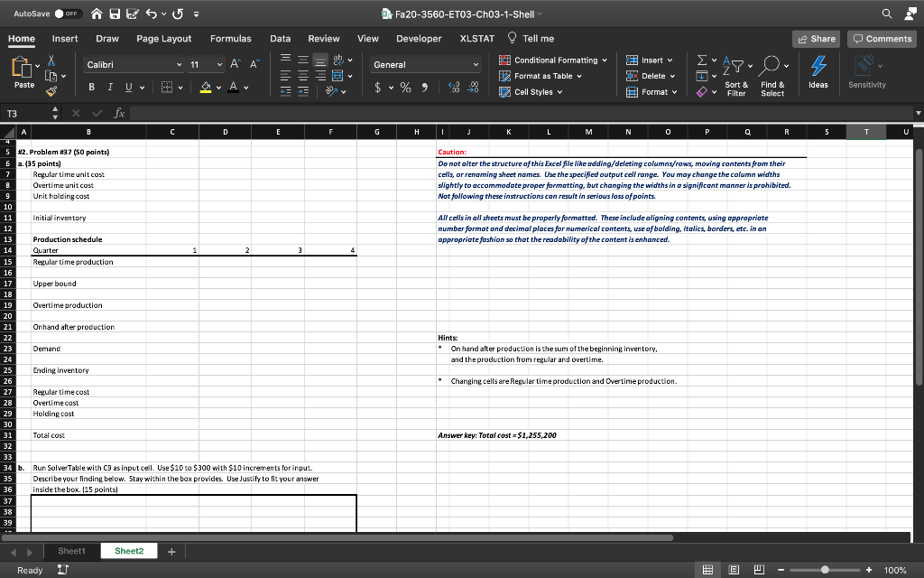Click the Increase Font Size icon
The width and height of the screenshot is (924, 578).
[x=236, y=65]
